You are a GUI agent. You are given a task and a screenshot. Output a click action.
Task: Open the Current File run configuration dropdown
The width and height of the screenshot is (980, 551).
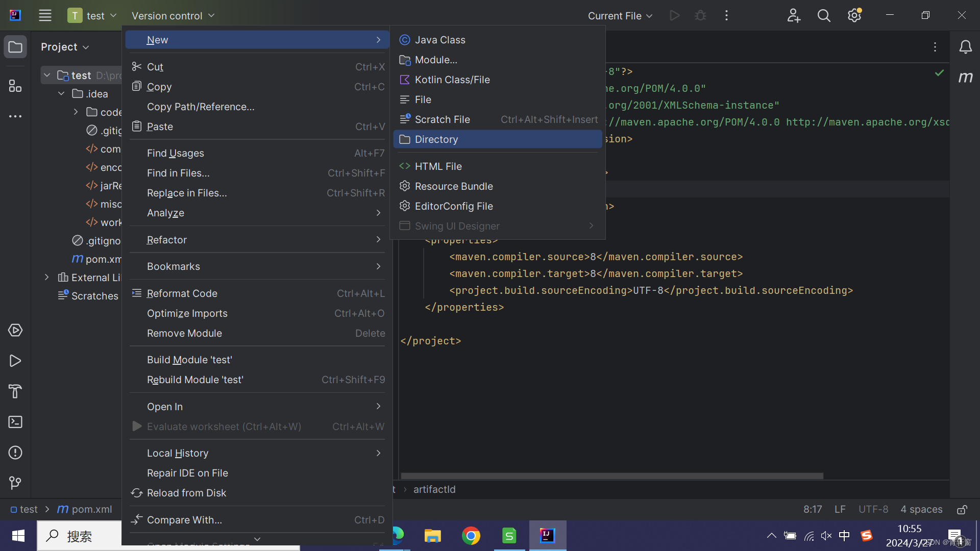point(620,16)
